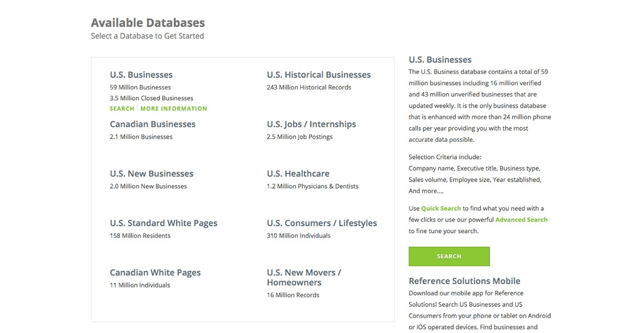
Task: Open MORE INFORMATION for U.S. Businesses
Action: click(174, 109)
